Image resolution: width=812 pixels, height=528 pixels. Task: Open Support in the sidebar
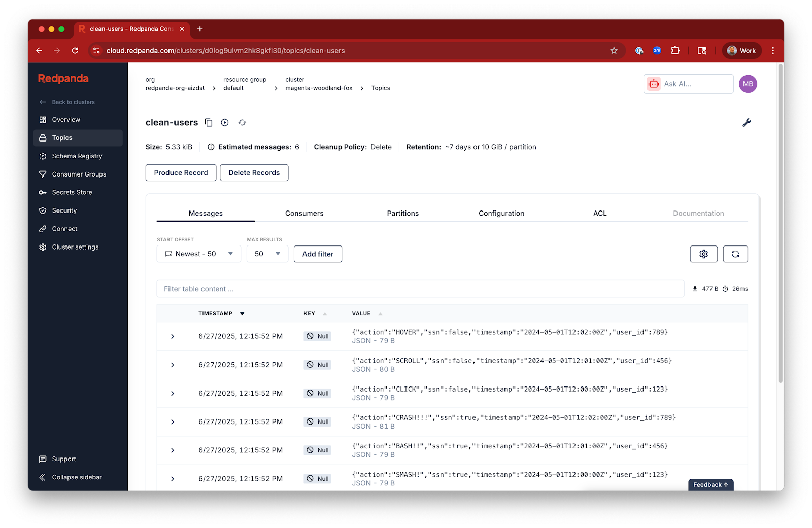point(78,459)
